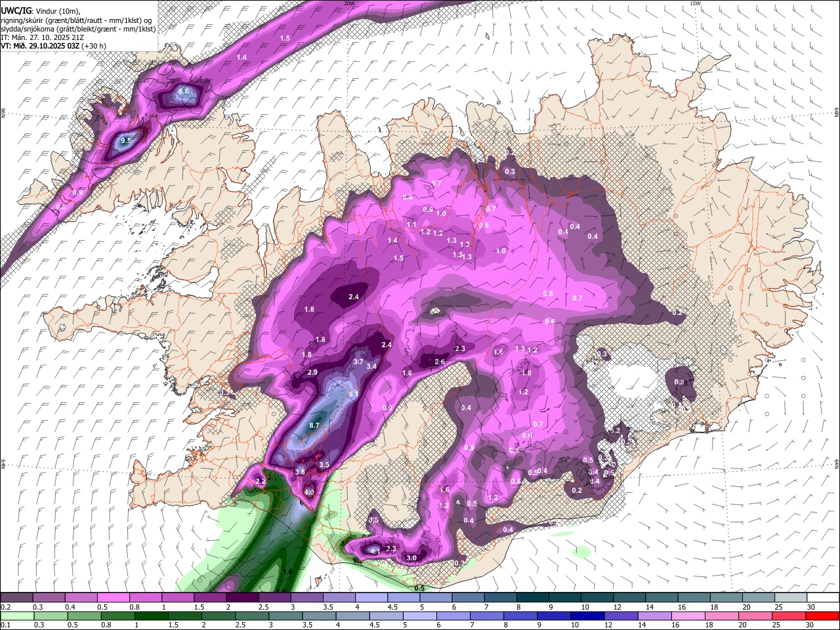The height and width of the screenshot is (630, 840).
Task: Pick the 1.5 swatch in the snow legend
Action: click(210, 597)
